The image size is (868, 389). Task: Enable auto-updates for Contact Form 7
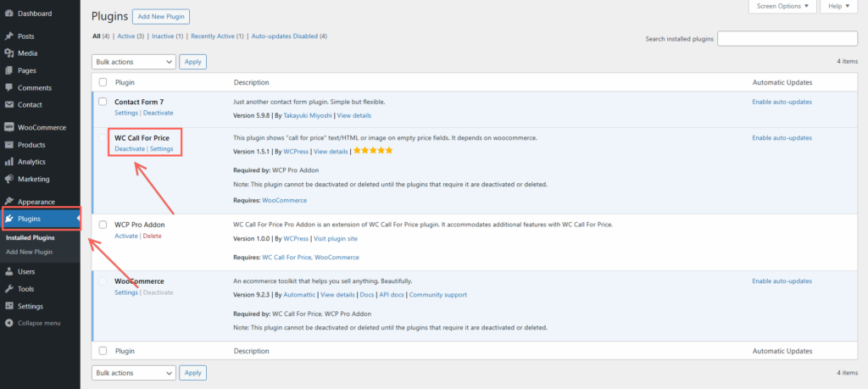[x=782, y=102]
